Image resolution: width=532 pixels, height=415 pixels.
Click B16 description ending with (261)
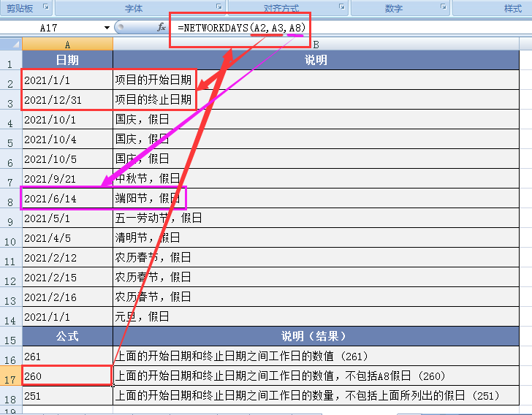pos(316,356)
